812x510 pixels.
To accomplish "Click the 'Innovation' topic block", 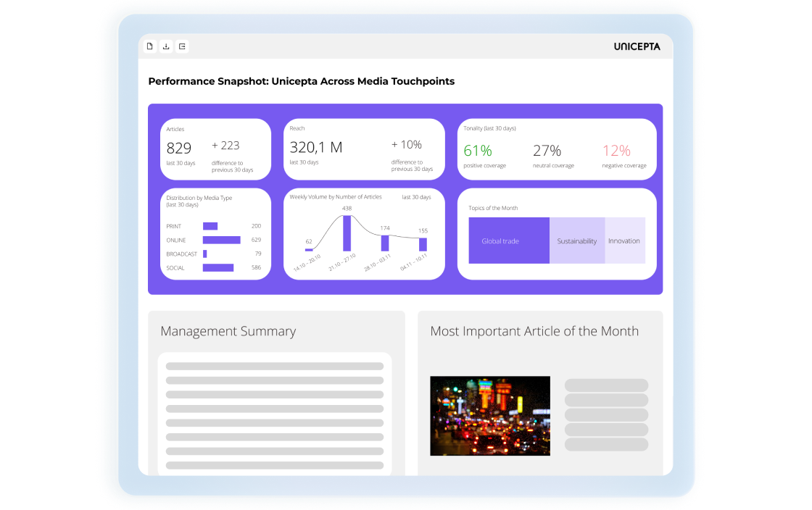I will pos(625,241).
